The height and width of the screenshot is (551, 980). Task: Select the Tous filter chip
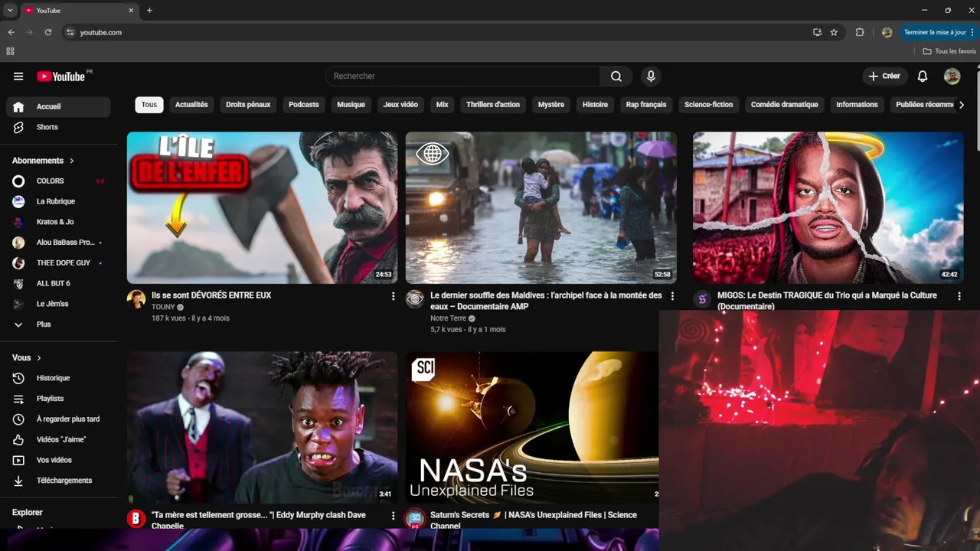149,105
